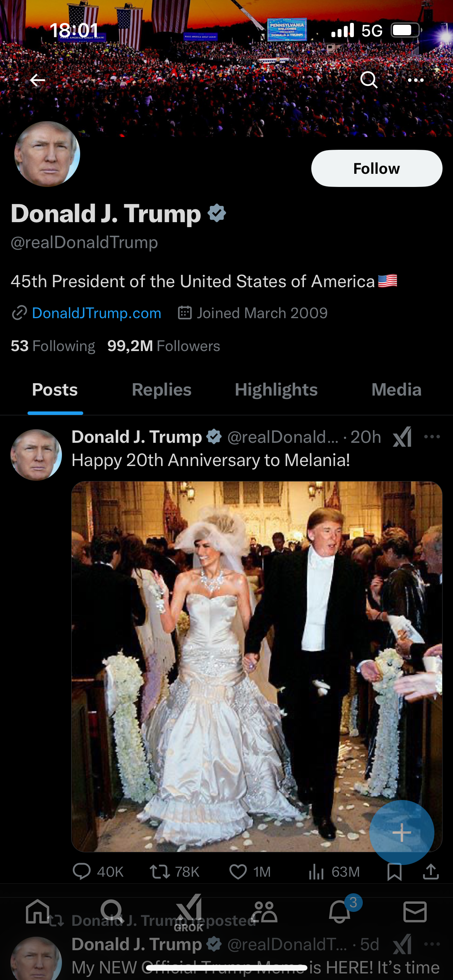Follow Donald J. Trump account
Screen dimensions: 453x980
(376, 168)
